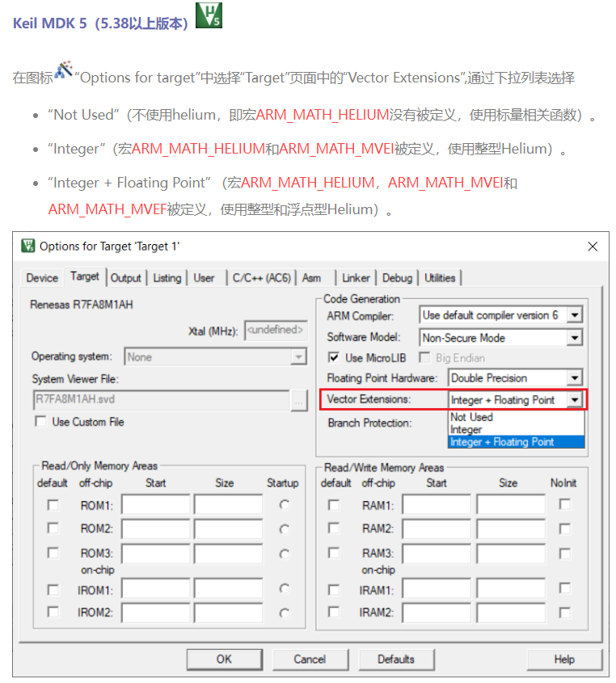Check the IRAM1 default checkbox
This screenshot has width=616, height=683.
(x=334, y=590)
